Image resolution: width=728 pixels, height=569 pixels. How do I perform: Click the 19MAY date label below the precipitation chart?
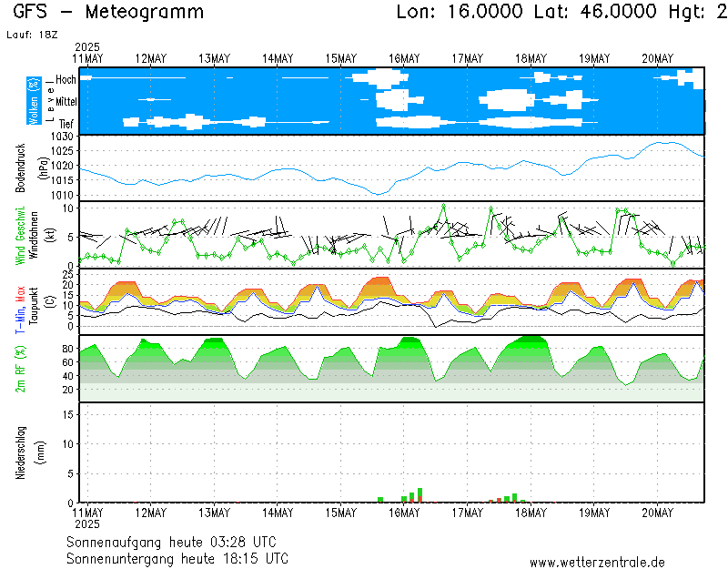coord(594,513)
